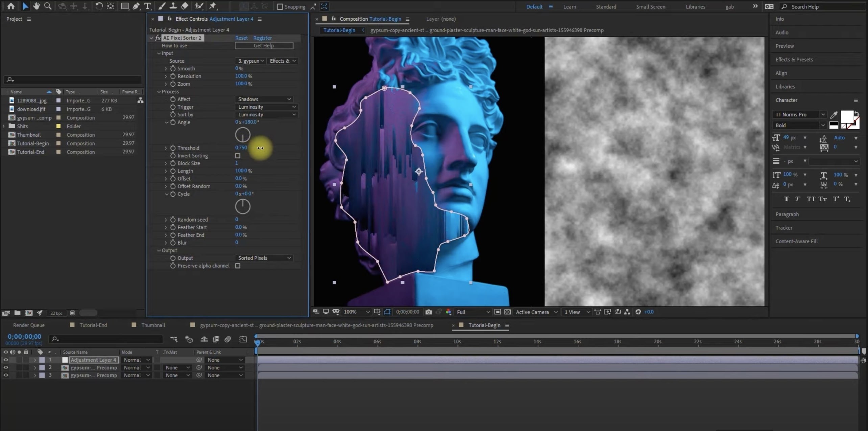Click the white fill color swatch
This screenshot has width=868, height=431.
pos(847,117)
